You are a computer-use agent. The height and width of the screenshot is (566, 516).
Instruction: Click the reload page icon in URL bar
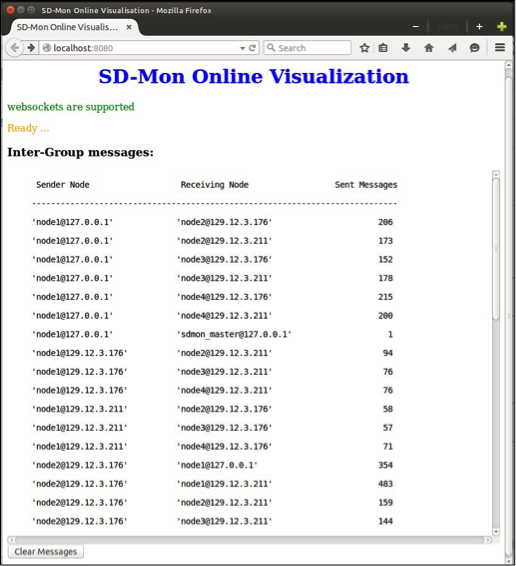(x=252, y=48)
